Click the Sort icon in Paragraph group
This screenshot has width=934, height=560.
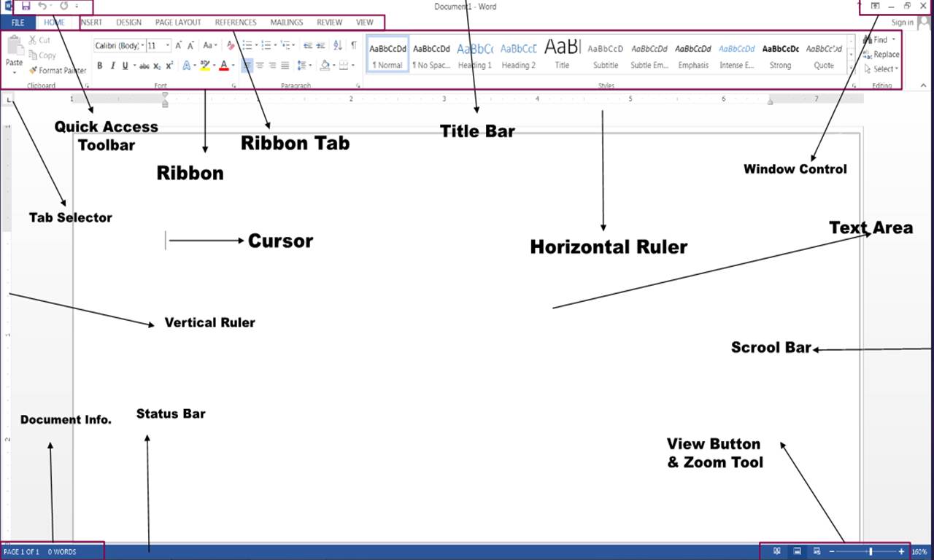(336, 45)
